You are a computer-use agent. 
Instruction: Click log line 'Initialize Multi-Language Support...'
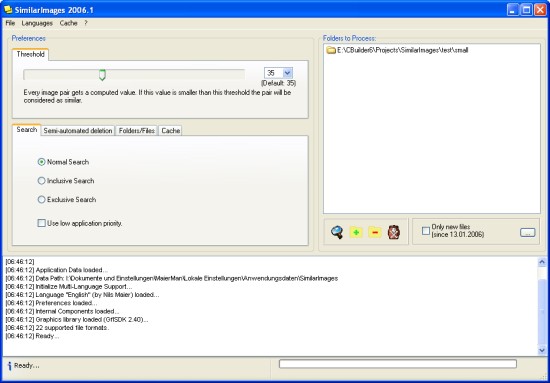(69, 287)
